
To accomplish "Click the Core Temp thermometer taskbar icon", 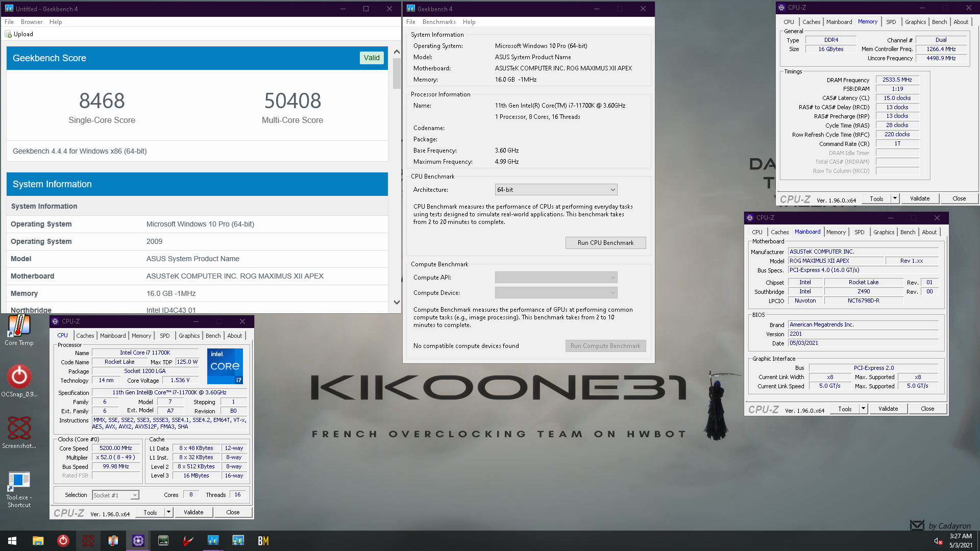I will (x=113, y=541).
